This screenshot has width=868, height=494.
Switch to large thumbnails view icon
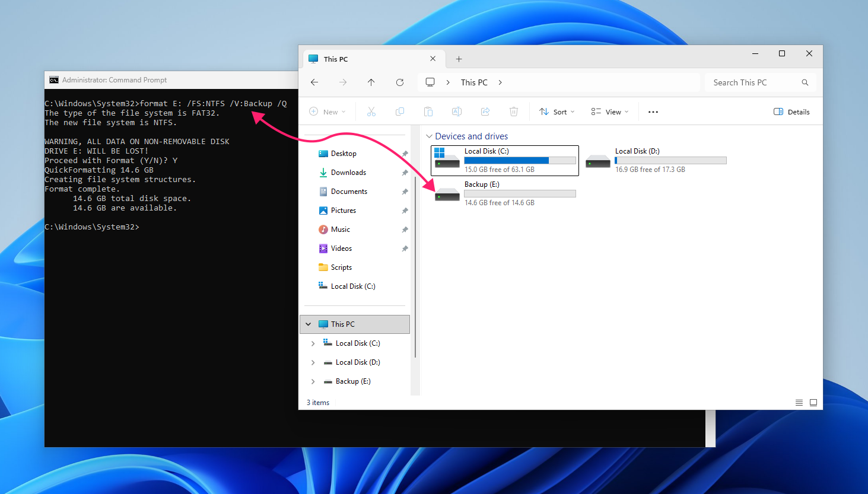click(813, 403)
